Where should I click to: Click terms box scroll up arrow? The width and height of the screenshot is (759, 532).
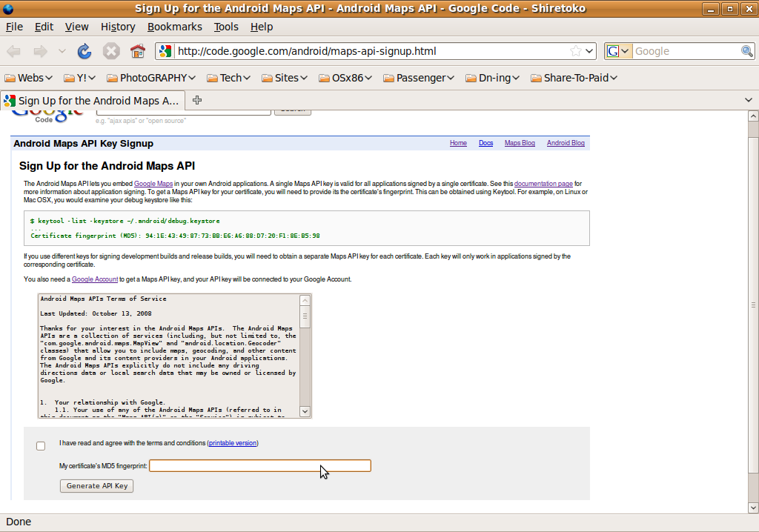(305, 300)
